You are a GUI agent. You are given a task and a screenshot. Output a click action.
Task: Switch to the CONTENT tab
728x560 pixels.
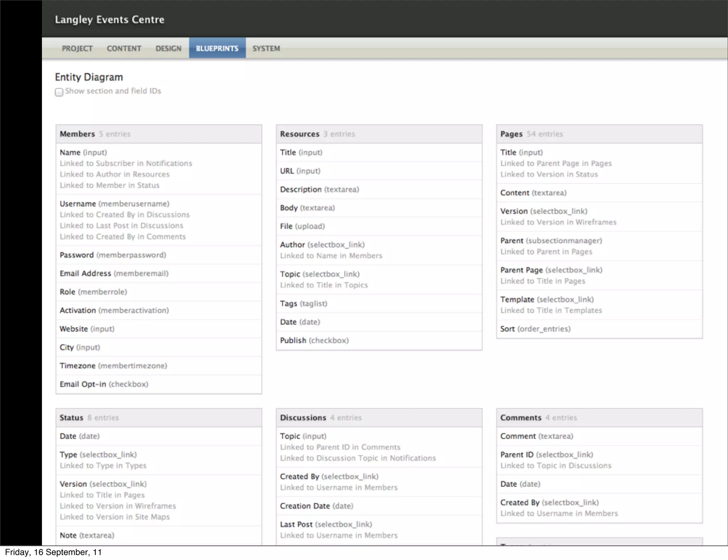pyautogui.click(x=124, y=48)
